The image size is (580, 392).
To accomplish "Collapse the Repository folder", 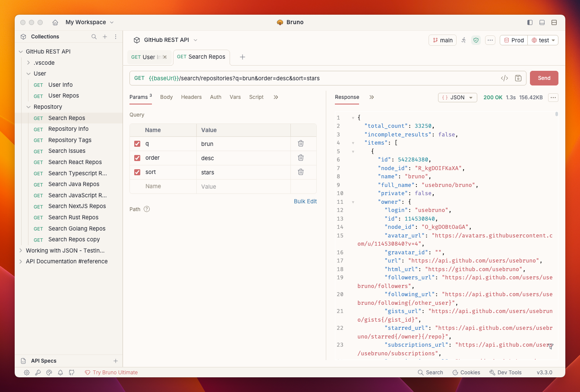I will [28, 107].
